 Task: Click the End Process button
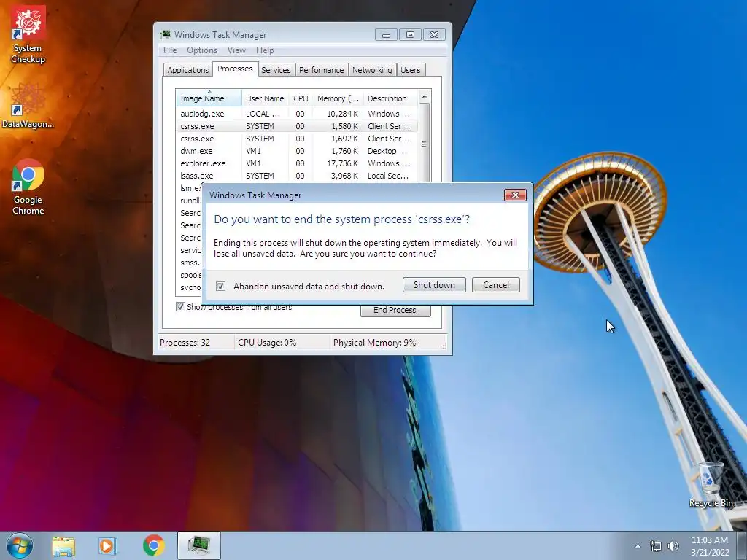[x=395, y=311]
